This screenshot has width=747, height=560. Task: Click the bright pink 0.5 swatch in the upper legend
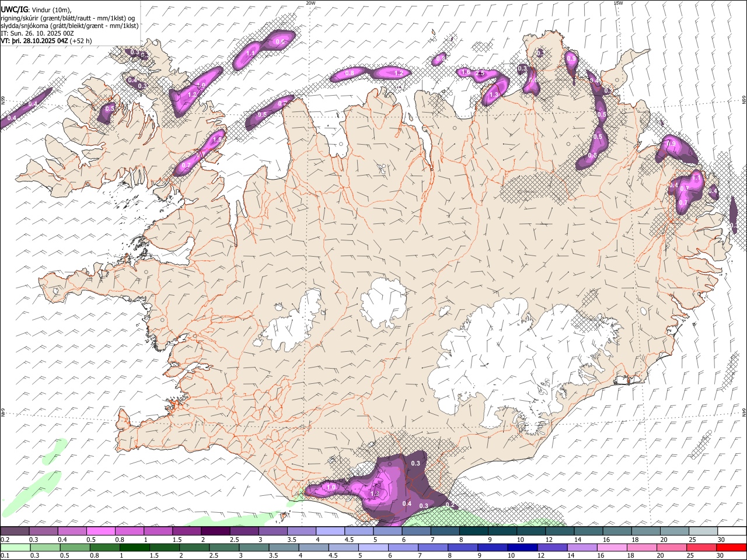tap(100, 531)
